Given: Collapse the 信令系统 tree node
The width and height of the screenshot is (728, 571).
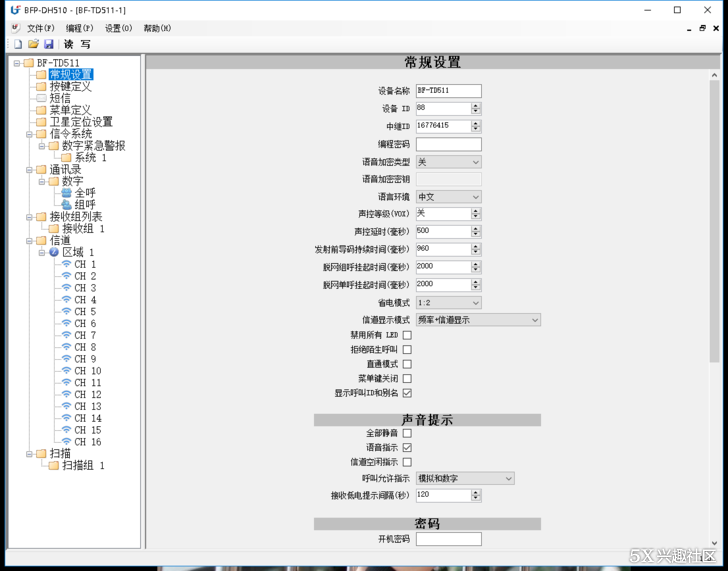Looking at the screenshot, I should pos(29,134).
